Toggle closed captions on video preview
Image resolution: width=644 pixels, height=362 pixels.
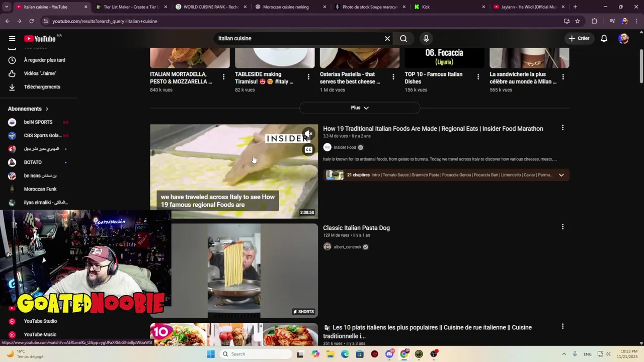coord(308,150)
